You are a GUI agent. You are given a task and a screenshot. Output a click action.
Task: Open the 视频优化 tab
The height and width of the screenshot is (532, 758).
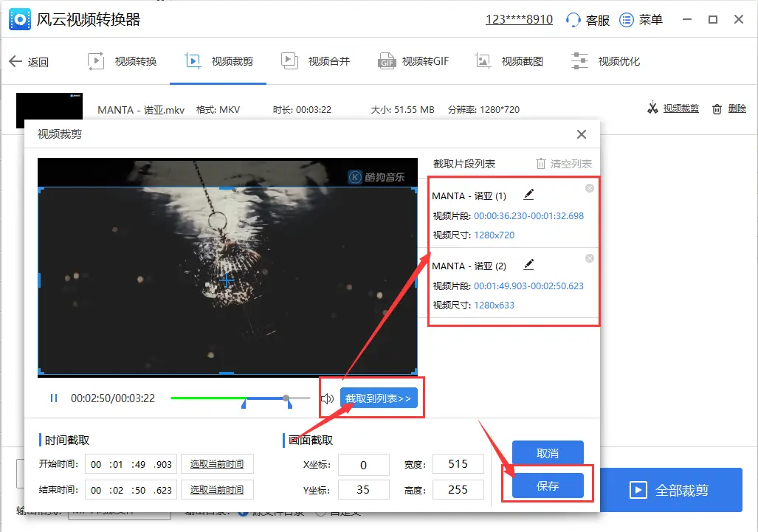click(605, 61)
